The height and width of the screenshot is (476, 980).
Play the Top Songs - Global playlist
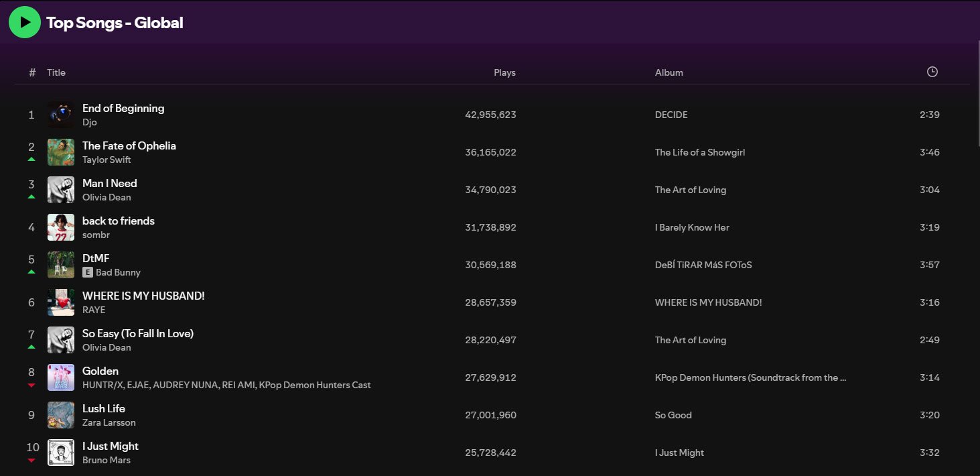click(x=24, y=21)
